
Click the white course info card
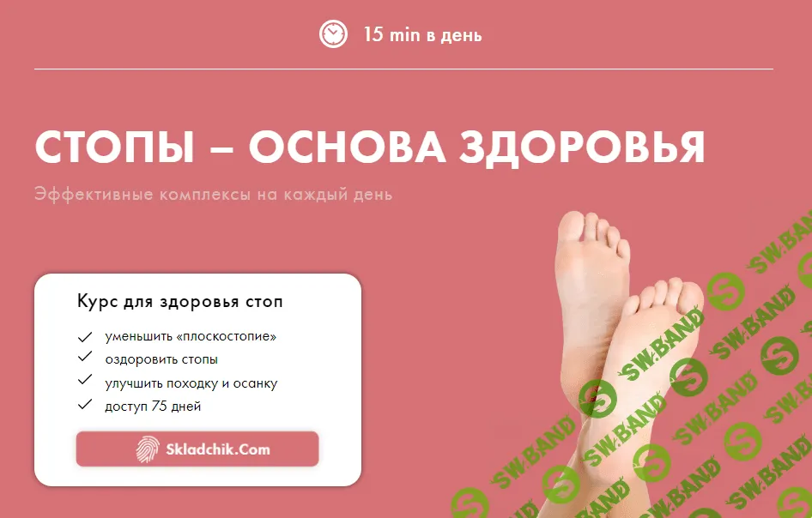[197, 380]
